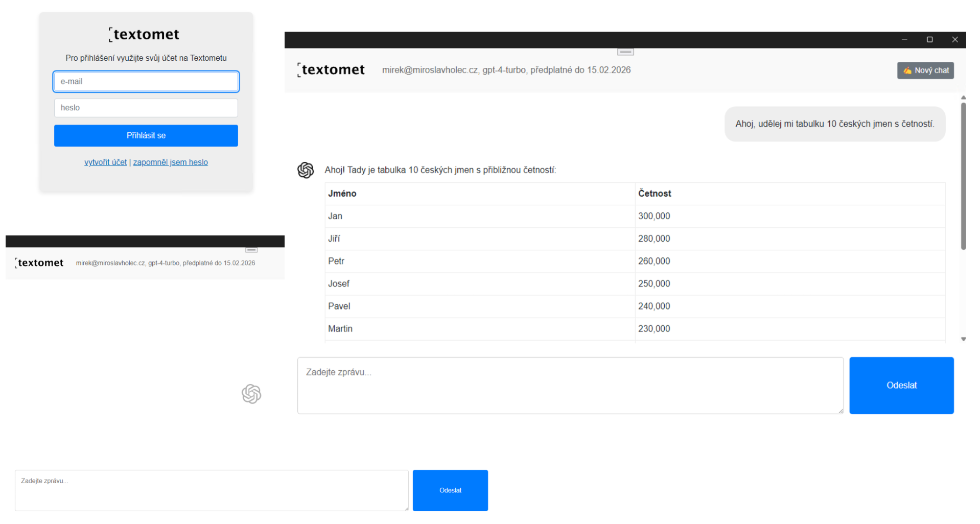Click the assistant reply intro text Ahoj! Tady je tabulka
This screenshot has width=980, height=524.
440,170
